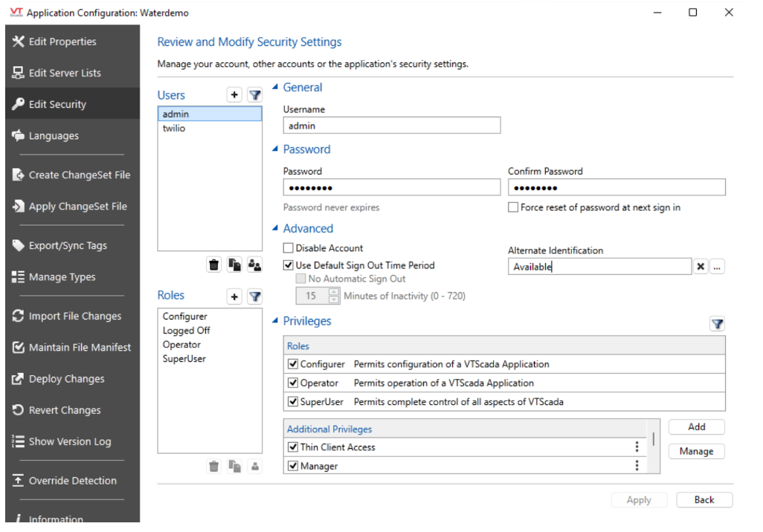Click the Manage button
This screenshot has height=532, width=763.
[x=696, y=452]
